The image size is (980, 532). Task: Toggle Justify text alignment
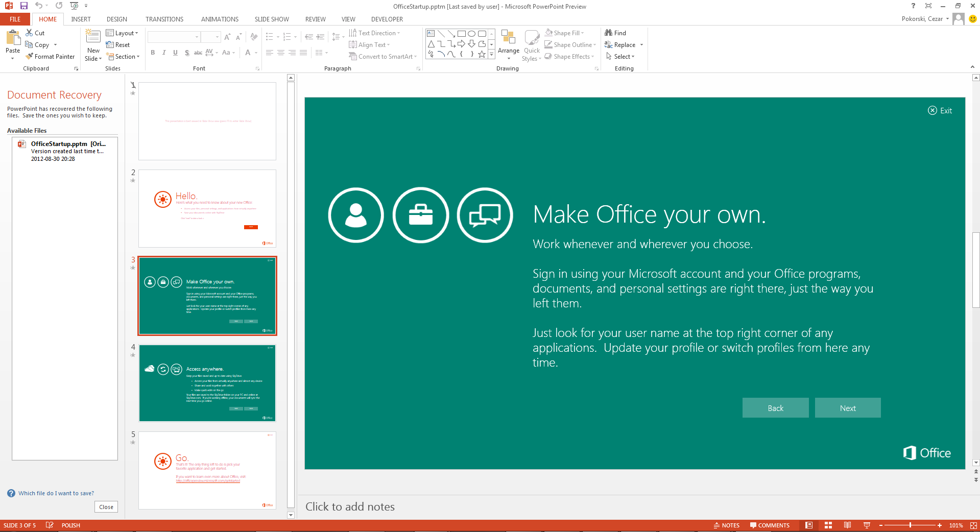click(303, 53)
